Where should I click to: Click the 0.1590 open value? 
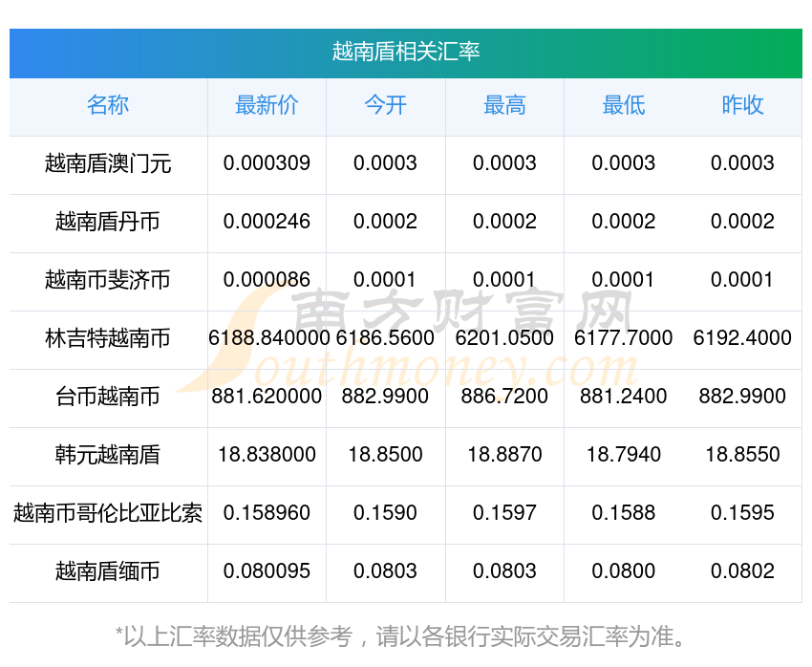coord(385,513)
